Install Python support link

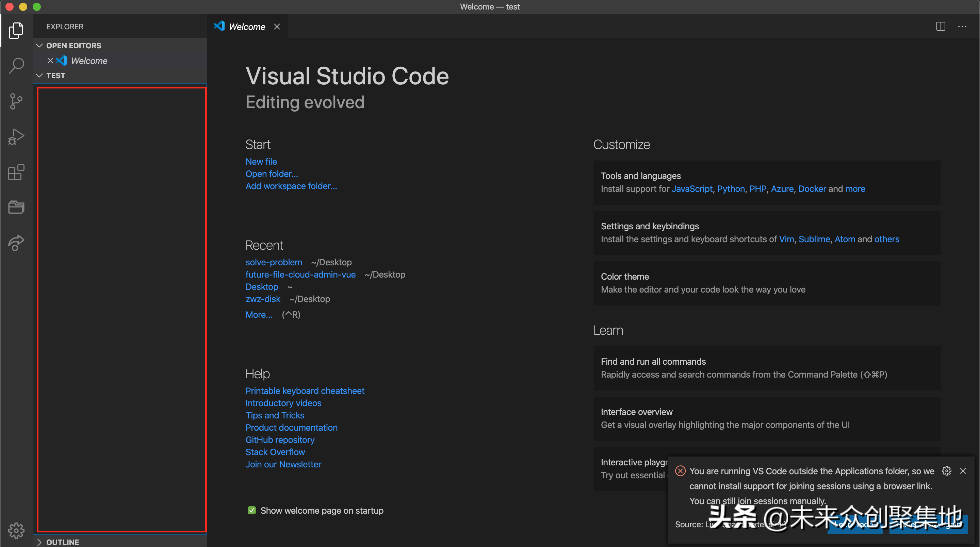[x=731, y=189]
